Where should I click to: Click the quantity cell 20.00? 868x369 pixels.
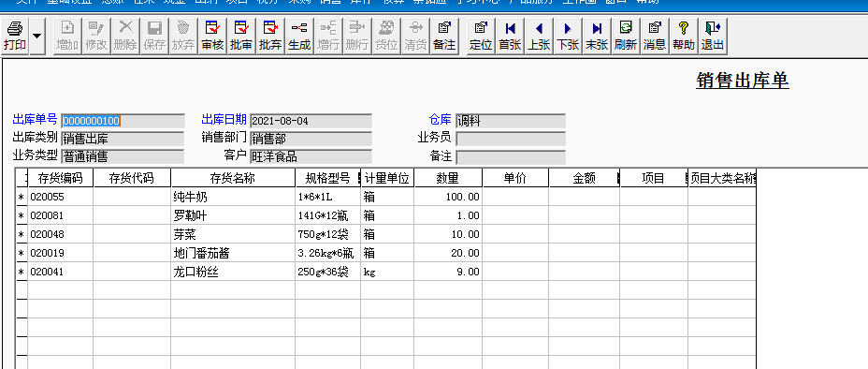[448, 253]
